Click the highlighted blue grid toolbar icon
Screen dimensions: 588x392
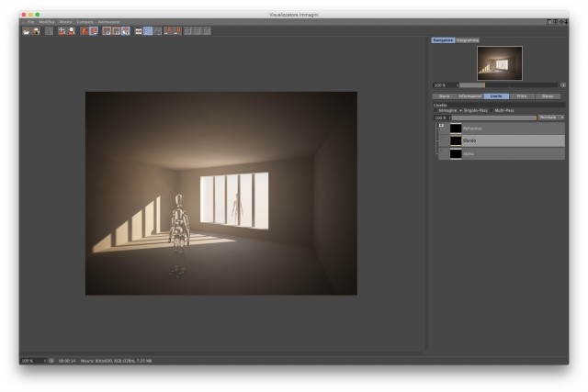148,31
